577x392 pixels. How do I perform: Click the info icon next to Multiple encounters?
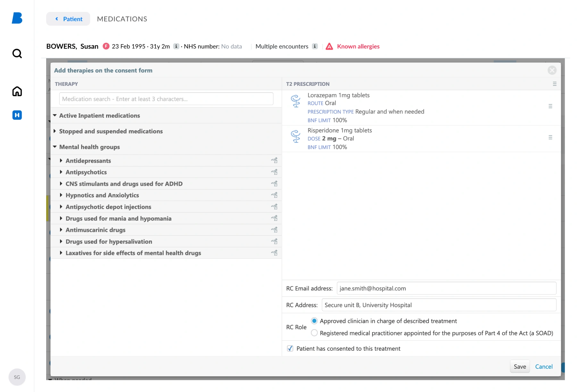click(x=315, y=46)
